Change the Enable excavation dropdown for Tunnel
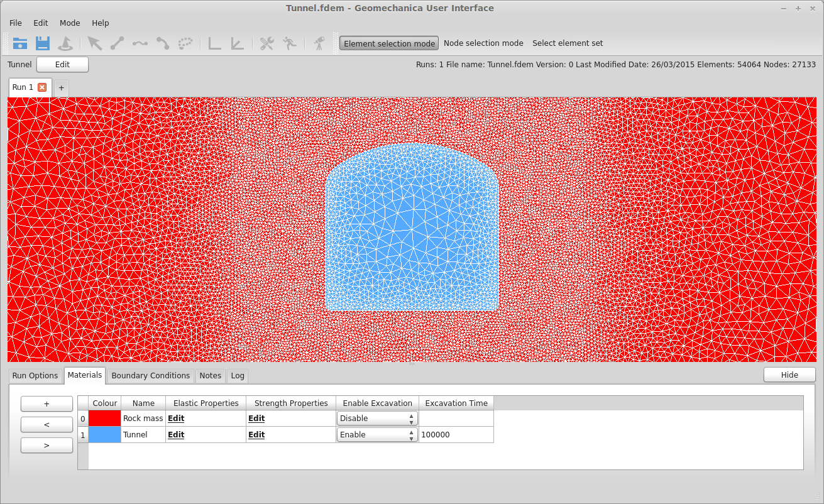 [x=376, y=434]
